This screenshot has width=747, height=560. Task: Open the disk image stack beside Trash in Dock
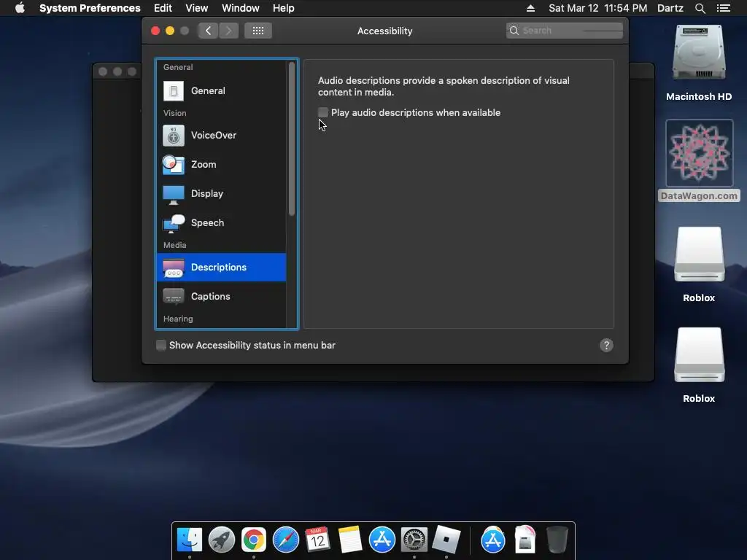(525, 540)
